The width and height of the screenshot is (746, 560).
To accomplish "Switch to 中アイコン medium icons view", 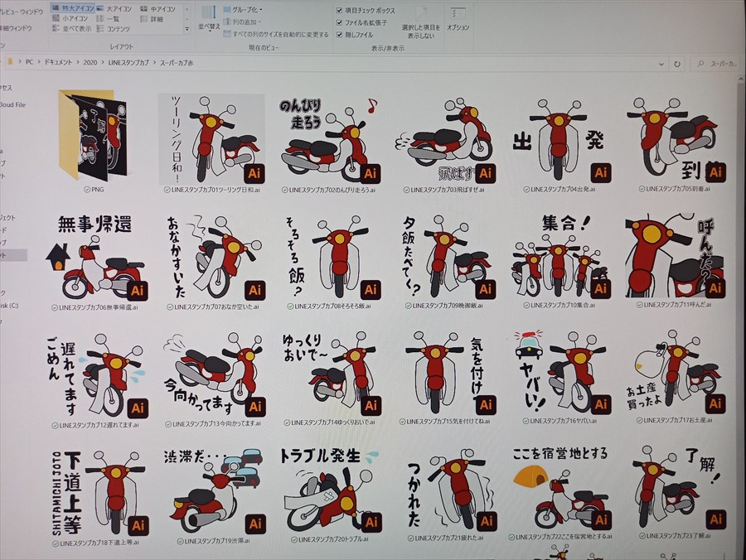I will pyautogui.click(x=164, y=10).
